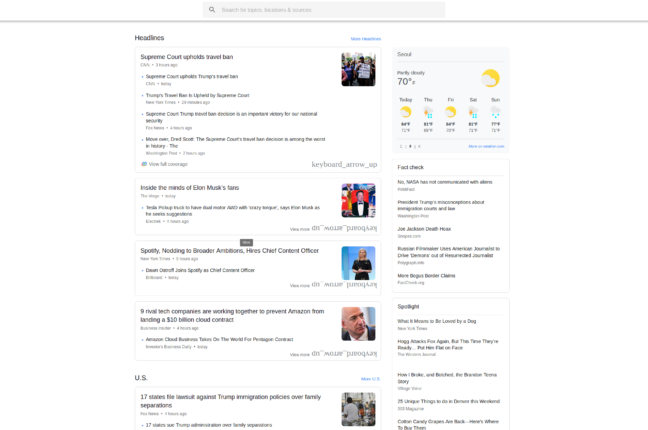Viewport: 648px width, 430px height.
Task: Click the search magnifier icon
Action: pos(211,10)
